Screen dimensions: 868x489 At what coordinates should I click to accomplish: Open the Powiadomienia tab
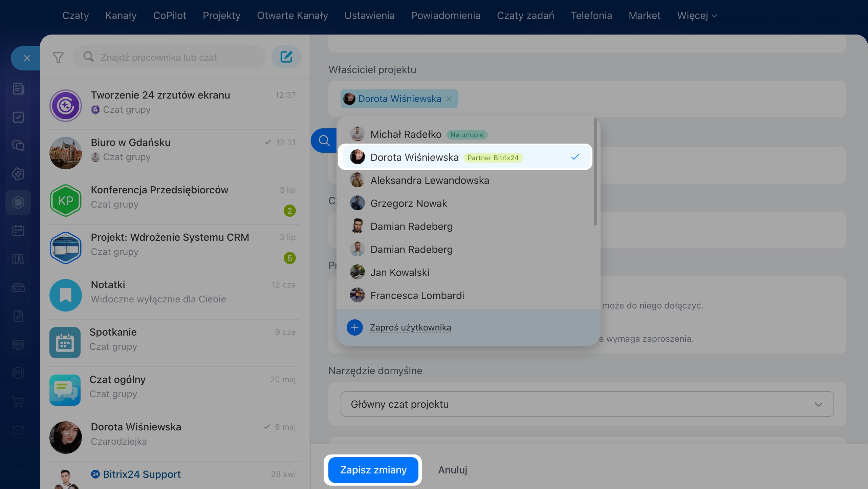tap(446, 16)
